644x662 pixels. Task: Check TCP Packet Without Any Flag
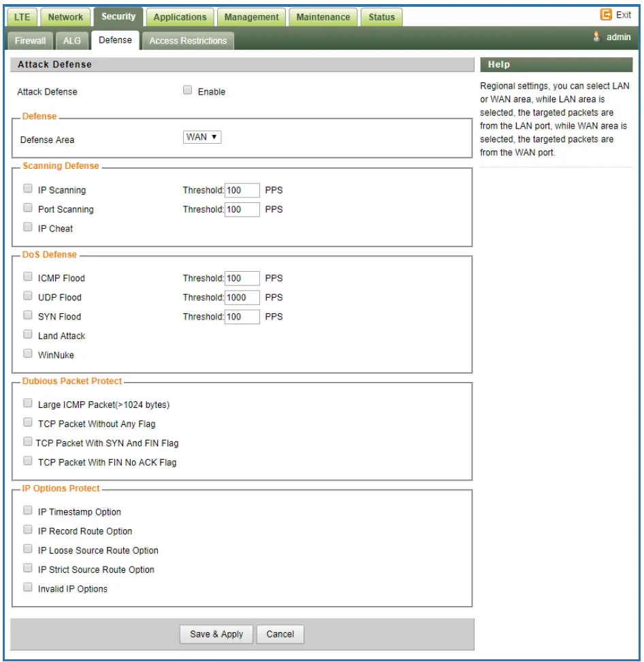28,422
